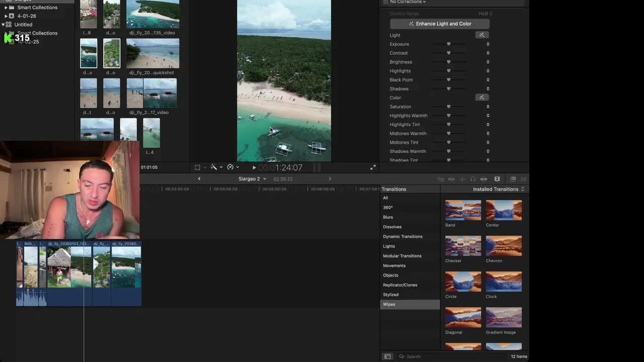Adjust the Contrast slider
Screen dimensions: 644x362
point(449,53)
